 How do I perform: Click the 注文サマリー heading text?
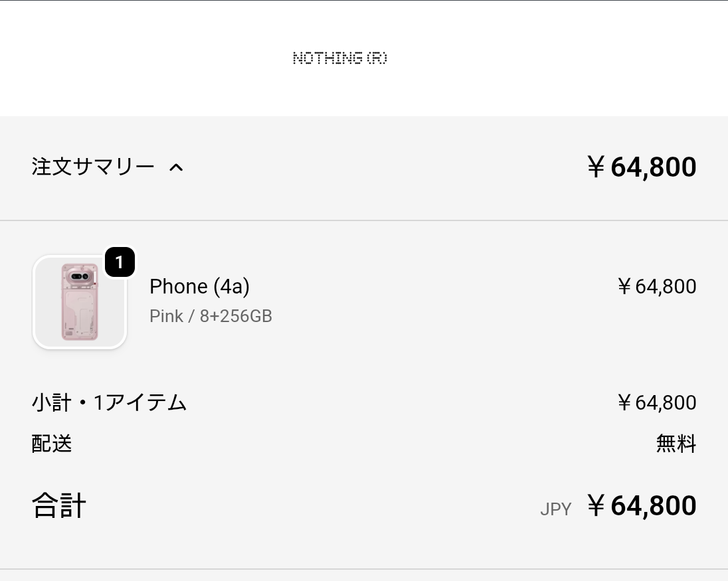point(93,167)
